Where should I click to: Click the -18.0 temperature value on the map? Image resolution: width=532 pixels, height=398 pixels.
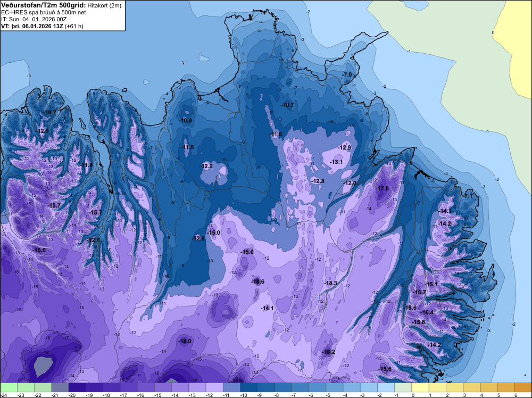tap(185, 342)
